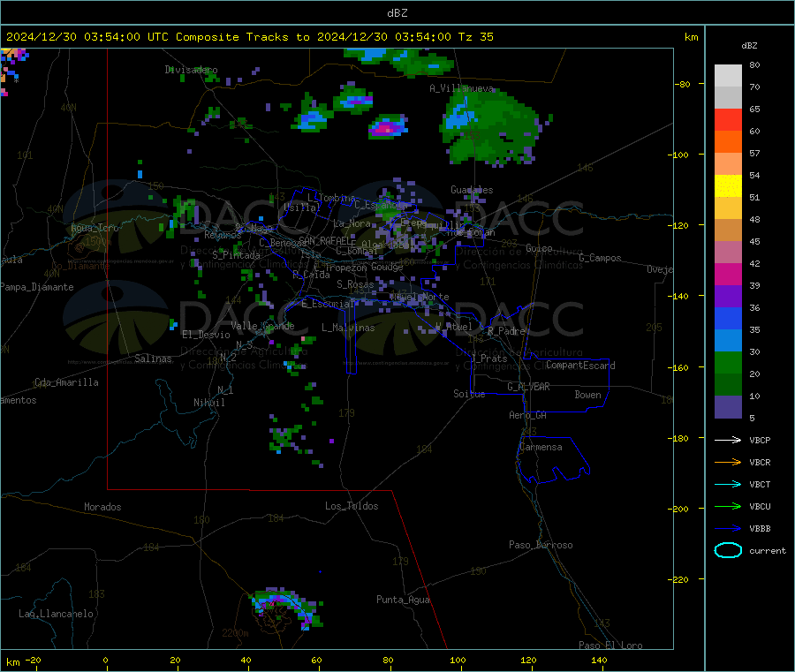795x672 pixels.
Task: Click the storm echo above the 2200m contour
Action: tap(288, 608)
